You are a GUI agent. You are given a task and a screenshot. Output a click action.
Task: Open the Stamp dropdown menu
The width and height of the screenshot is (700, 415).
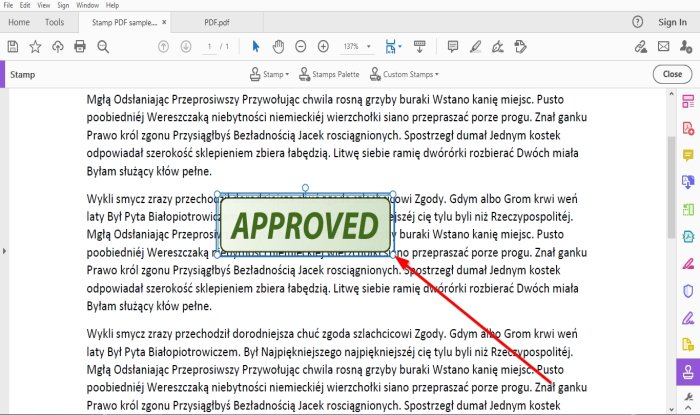click(268, 74)
